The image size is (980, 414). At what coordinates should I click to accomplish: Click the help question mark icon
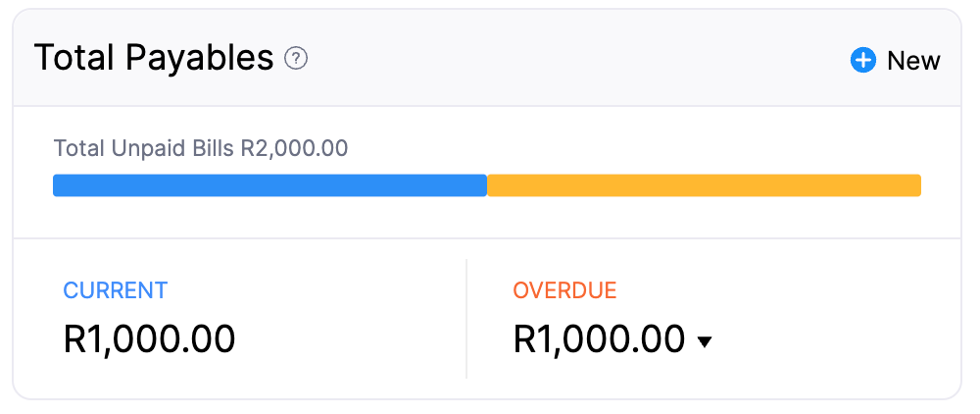pos(296,59)
